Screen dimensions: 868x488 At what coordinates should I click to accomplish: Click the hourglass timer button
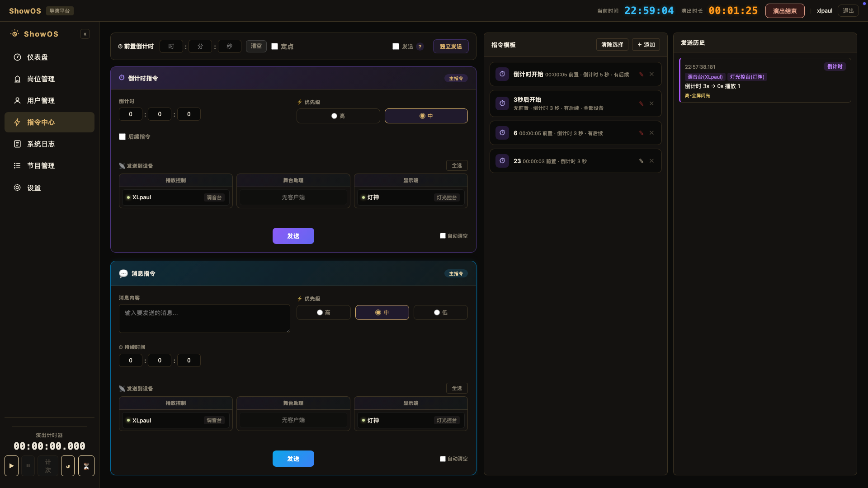click(x=86, y=466)
